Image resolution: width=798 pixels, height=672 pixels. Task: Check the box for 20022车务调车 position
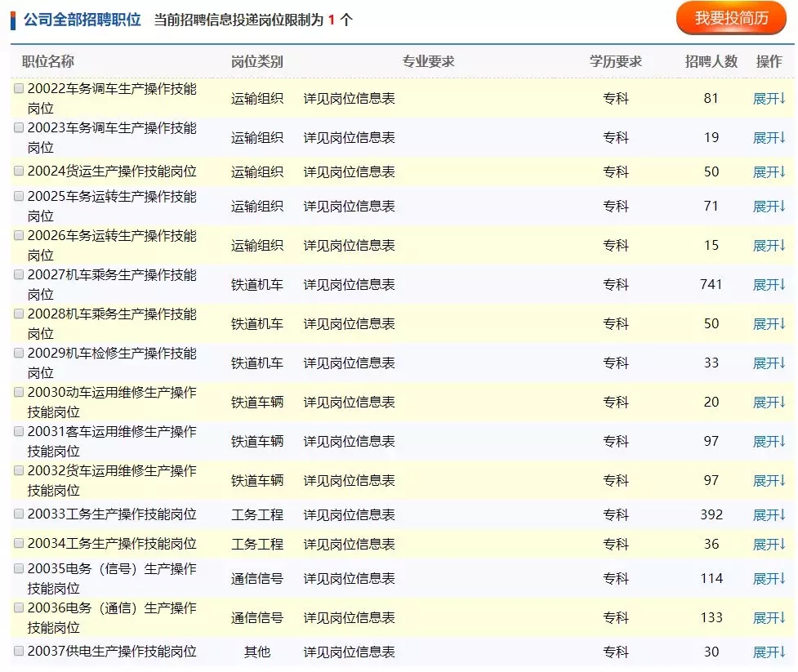coord(19,88)
